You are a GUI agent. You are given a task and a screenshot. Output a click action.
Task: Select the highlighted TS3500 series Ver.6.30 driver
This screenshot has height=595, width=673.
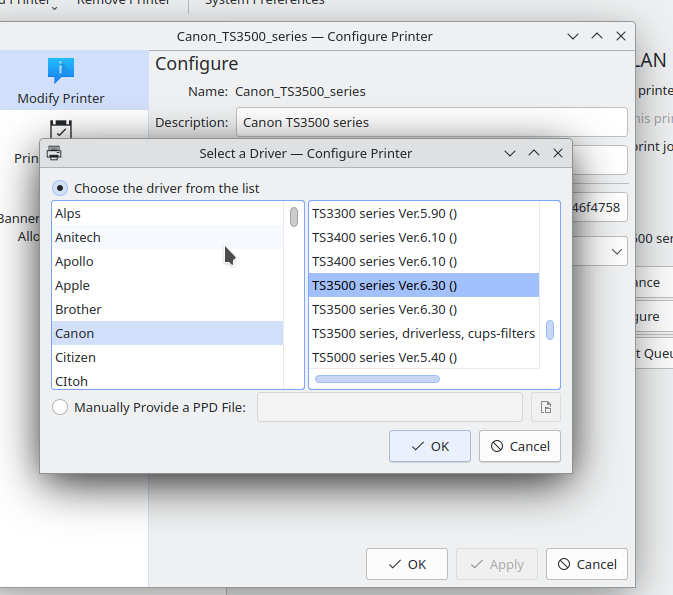tap(424, 285)
